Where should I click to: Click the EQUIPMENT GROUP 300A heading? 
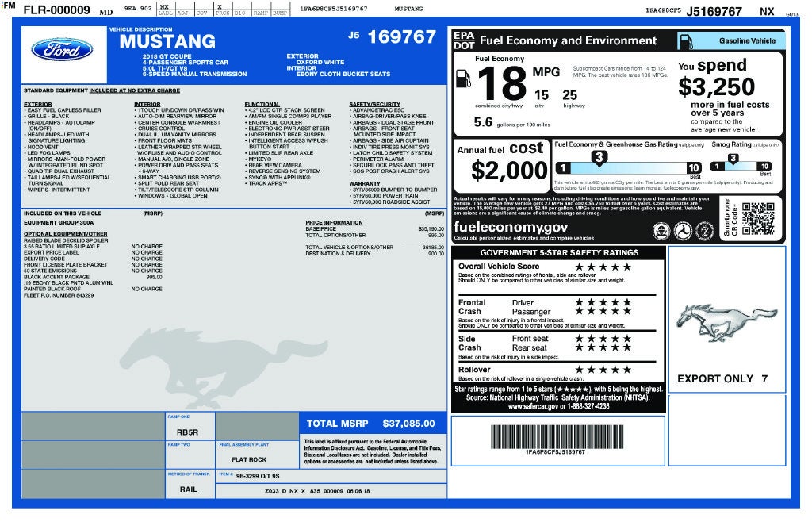click(59, 222)
